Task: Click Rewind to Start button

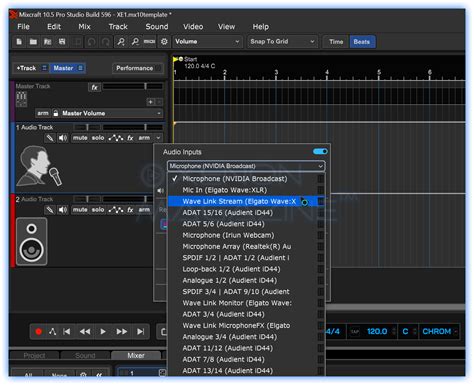Action: pyautogui.click(x=67, y=332)
